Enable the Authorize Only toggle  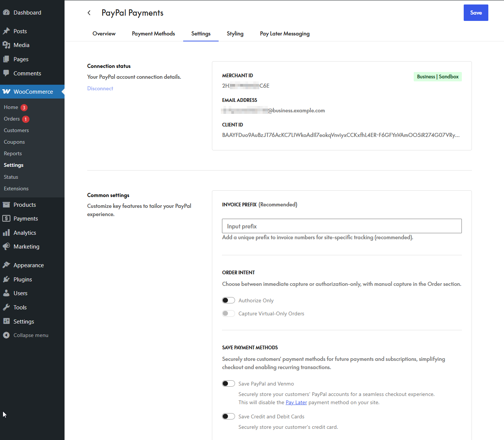pos(228,300)
